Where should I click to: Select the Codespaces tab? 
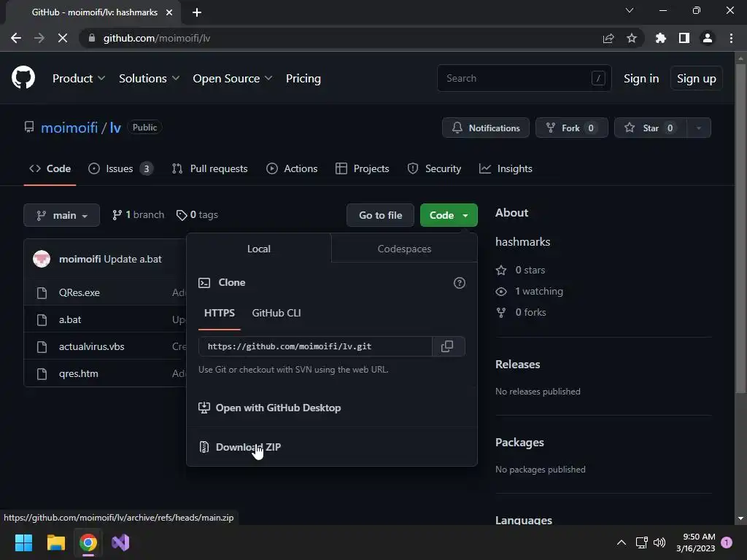tap(404, 249)
